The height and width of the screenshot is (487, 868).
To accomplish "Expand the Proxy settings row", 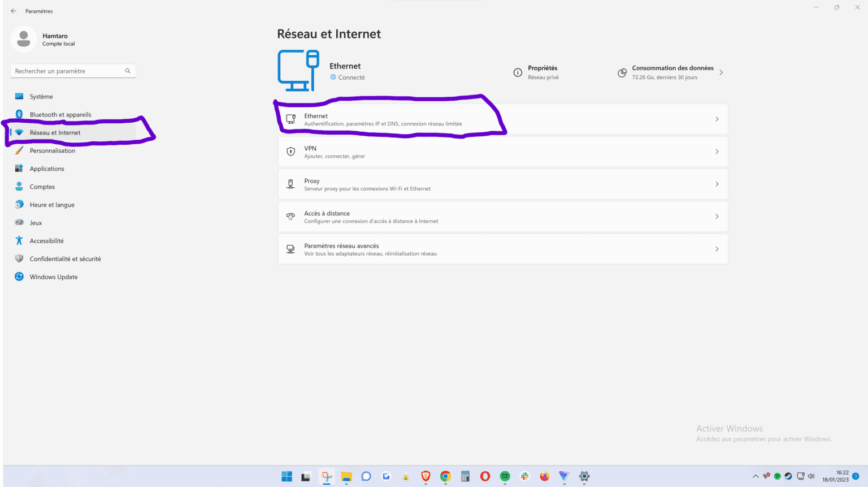I will tap(502, 184).
